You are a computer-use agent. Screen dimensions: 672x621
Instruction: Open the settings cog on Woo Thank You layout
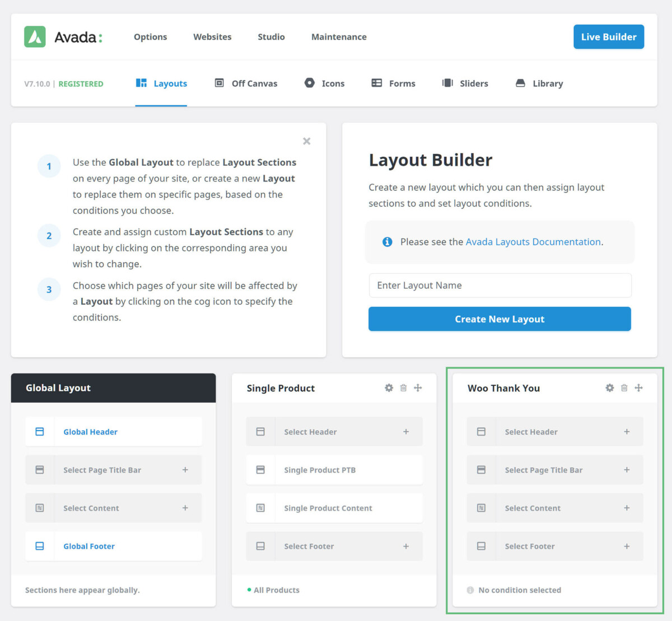pos(609,387)
